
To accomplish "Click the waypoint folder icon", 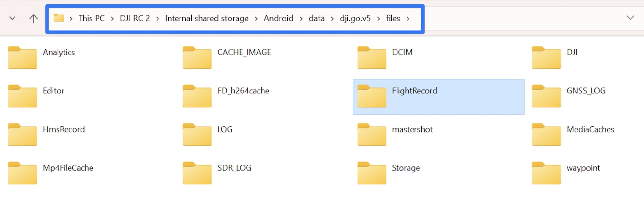I will [546, 173].
